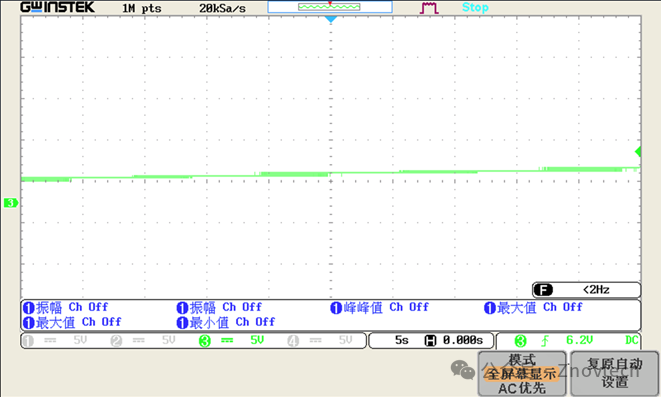Image resolution: width=661 pixels, height=397 pixels.
Task: Click the Stop run status indicator
Action: click(x=475, y=8)
